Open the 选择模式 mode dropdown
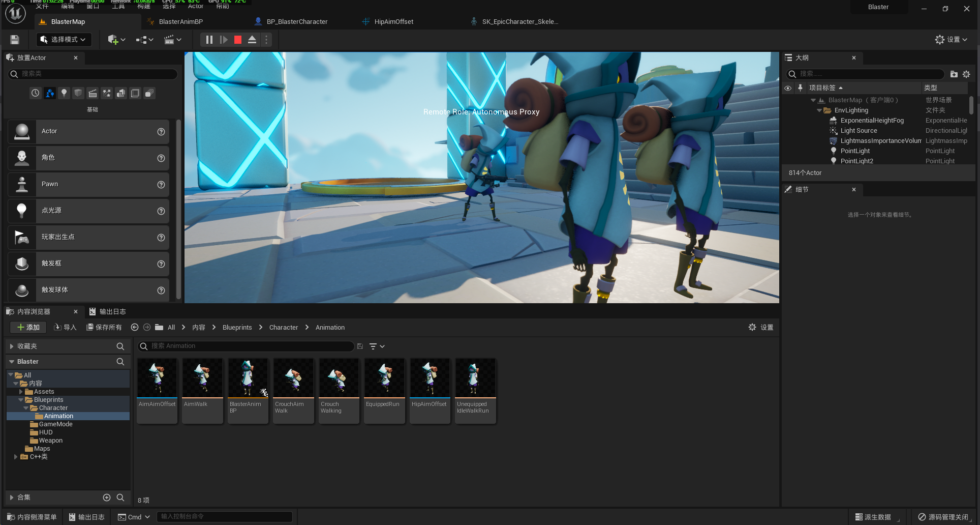The width and height of the screenshot is (980, 525). coord(64,40)
